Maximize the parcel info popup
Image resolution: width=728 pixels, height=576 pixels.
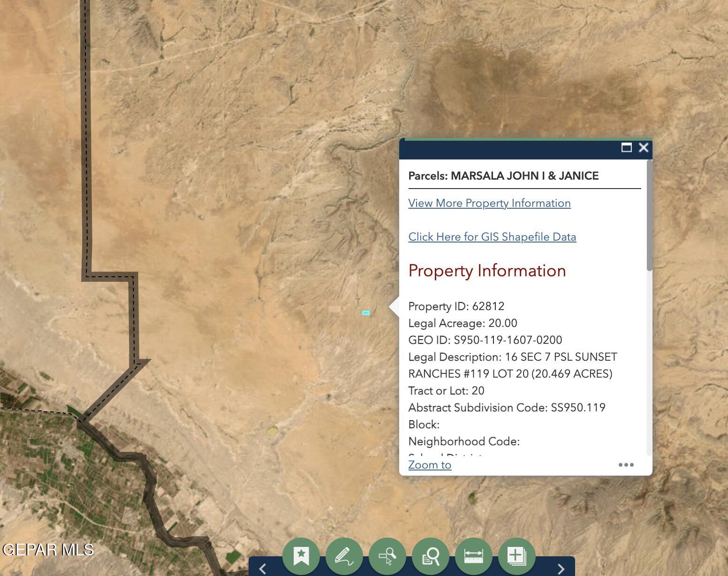[x=626, y=148]
